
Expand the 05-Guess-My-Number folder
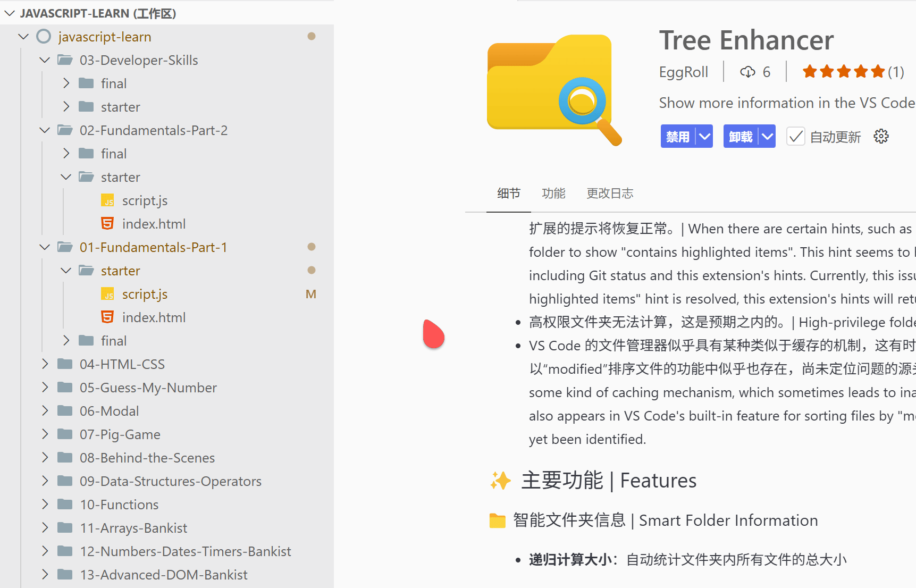click(45, 388)
